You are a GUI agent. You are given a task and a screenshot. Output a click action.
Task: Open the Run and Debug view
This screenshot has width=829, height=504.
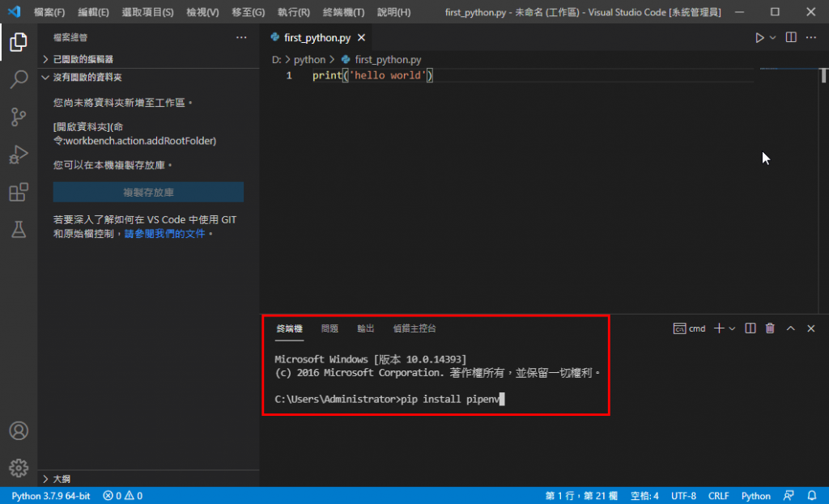[19, 155]
